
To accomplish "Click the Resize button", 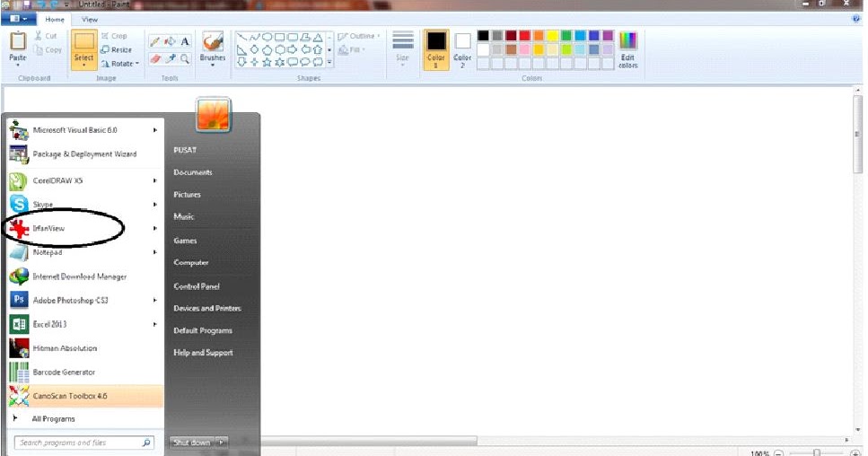I will coord(117,49).
